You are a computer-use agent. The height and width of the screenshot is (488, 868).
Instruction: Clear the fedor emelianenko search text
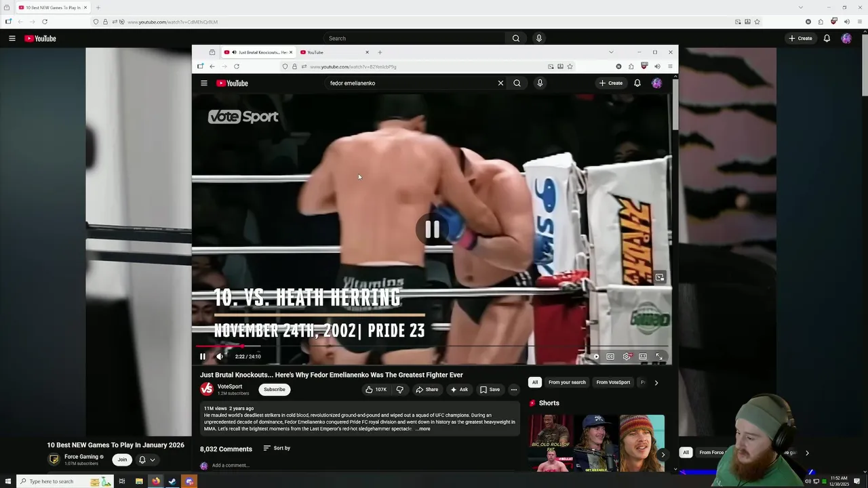[x=500, y=83]
